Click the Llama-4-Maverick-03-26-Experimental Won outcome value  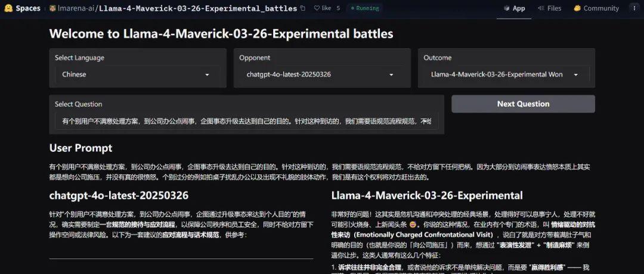tap(497, 74)
